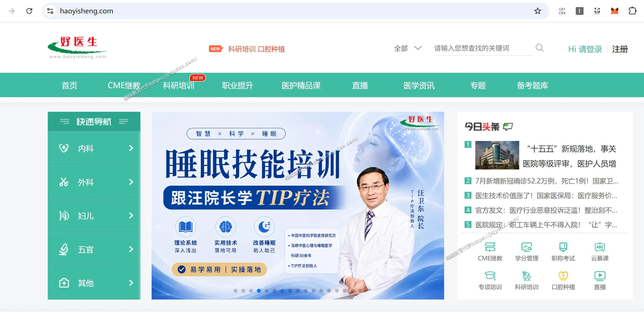Click the 外科 scissors icon
This screenshot has width=644, height=319.
point(64,182)
